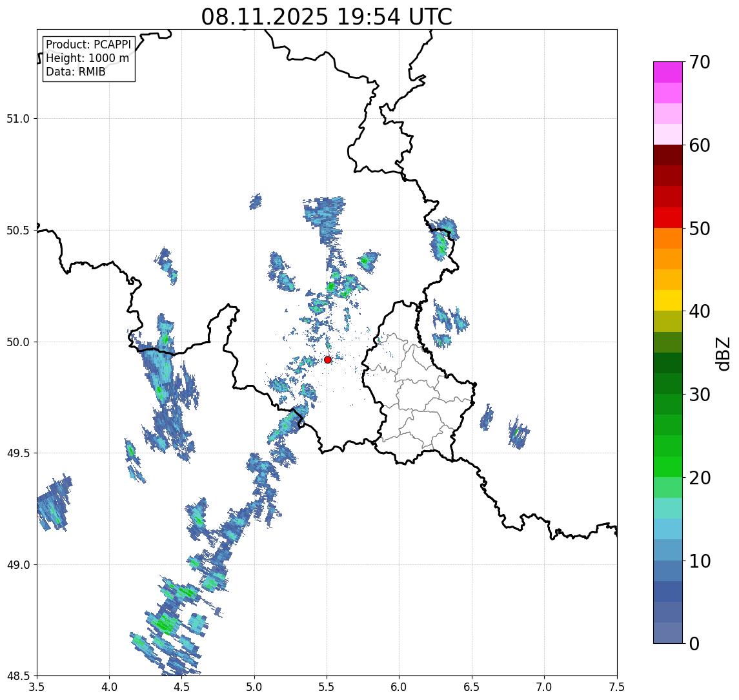Click the bright red 50 dBZ colorbar segment
The image size is (739, 700).
pyautogui.click(x=668, y=218)
